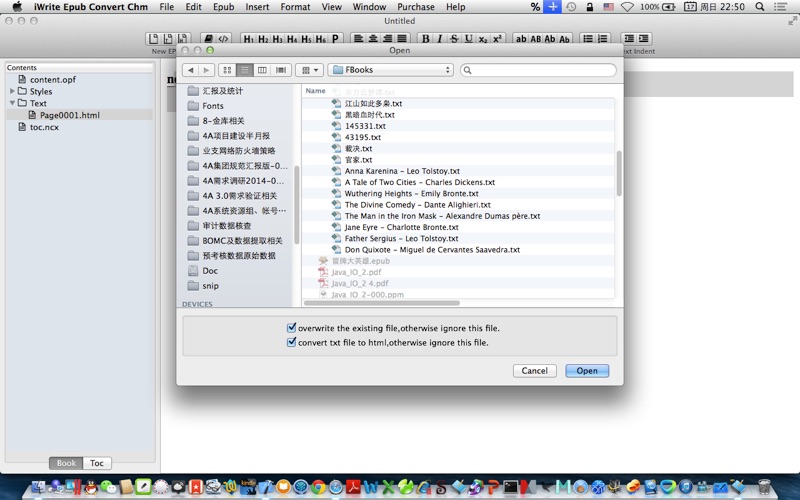The height and width of the screenshot is (500, 800).
Task: Justify text alignment
Action: [402, 39]
